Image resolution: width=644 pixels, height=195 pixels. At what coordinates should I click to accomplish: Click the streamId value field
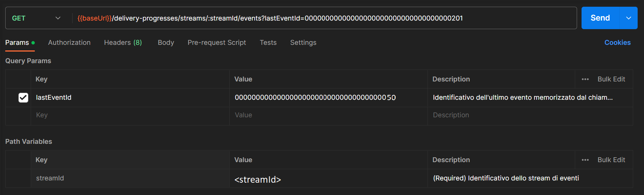(328, 179)
